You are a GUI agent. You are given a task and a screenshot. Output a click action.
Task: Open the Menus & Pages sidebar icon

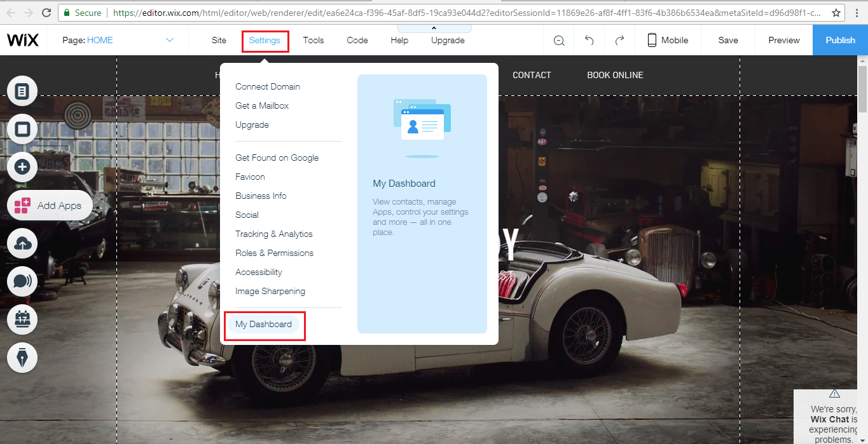point(22,91)
